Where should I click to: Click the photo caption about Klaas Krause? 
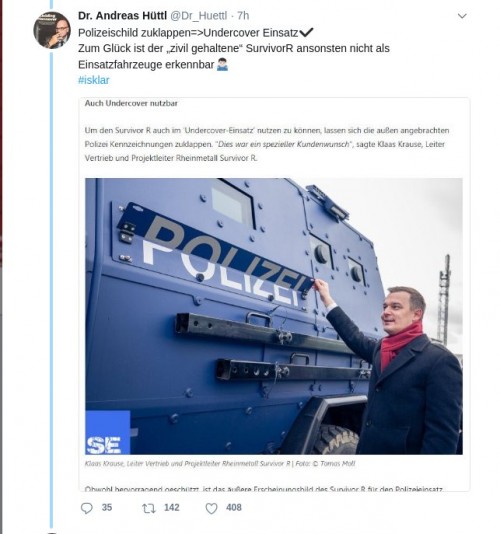point(220,464)
